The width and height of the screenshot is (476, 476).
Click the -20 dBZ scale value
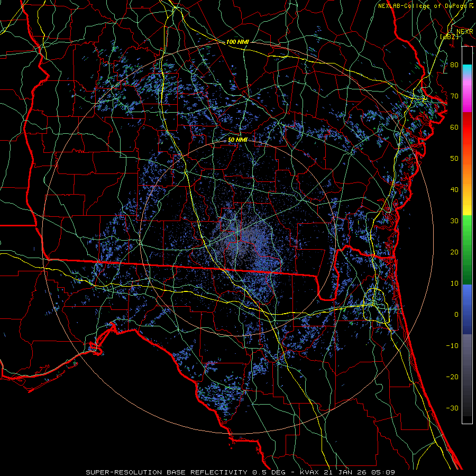(x=452, y=377)
